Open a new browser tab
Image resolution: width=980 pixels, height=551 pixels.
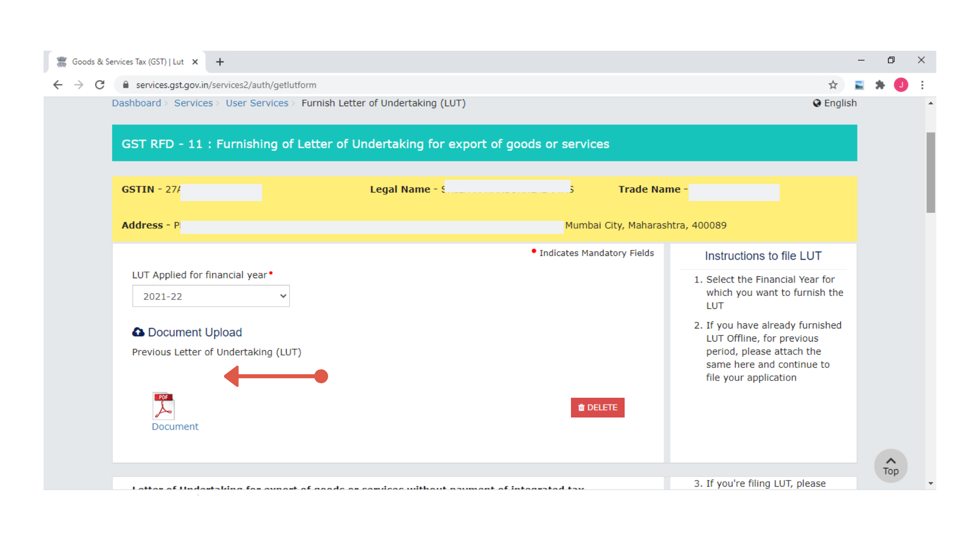pos(220,62)
